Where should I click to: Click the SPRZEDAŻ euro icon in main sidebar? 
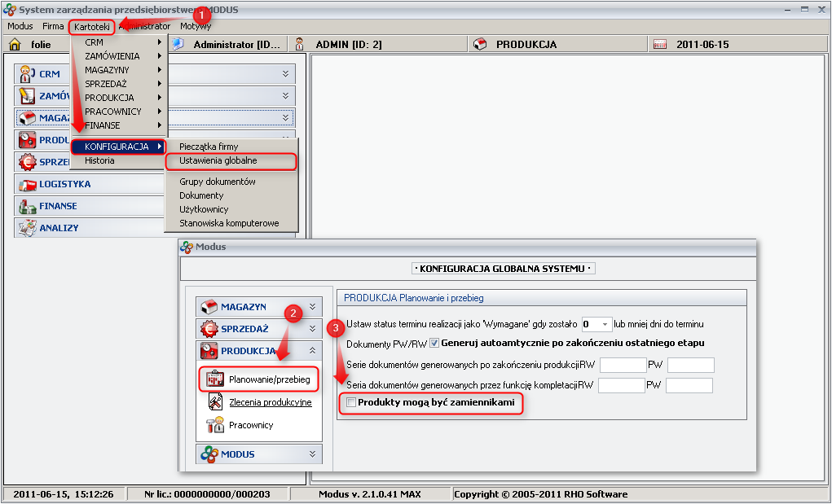click(x=27, y=162)
